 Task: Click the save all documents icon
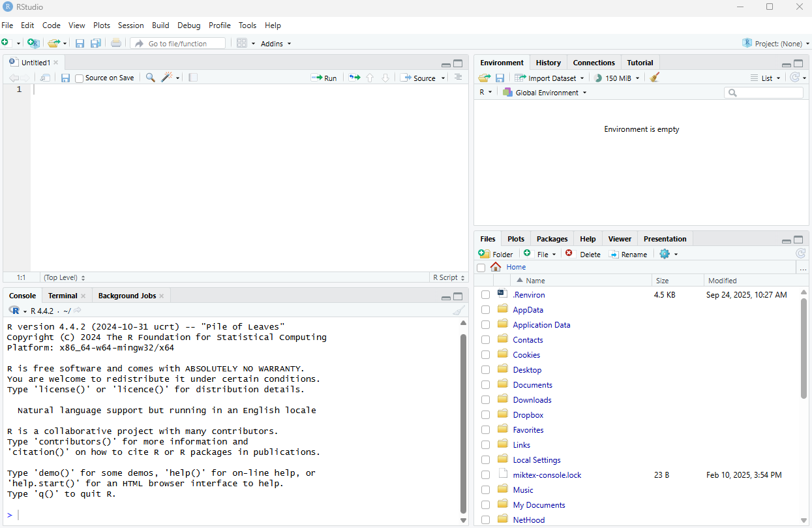coord(96,43)
